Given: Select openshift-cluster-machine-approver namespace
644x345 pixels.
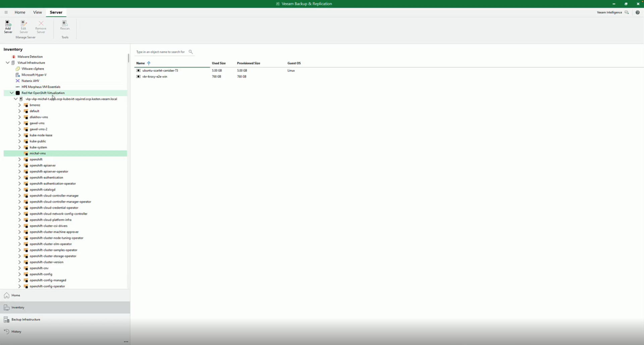Looking at the screenshot, I should 54,232.
